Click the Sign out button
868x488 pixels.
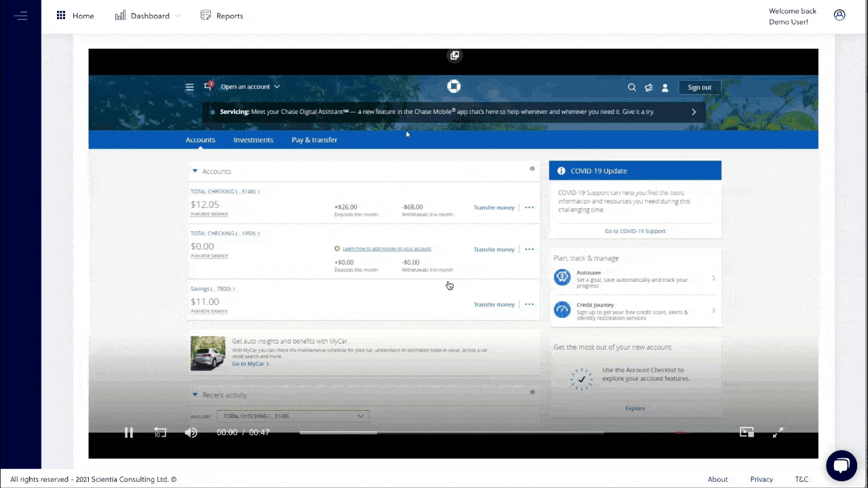tap(700, 87)
